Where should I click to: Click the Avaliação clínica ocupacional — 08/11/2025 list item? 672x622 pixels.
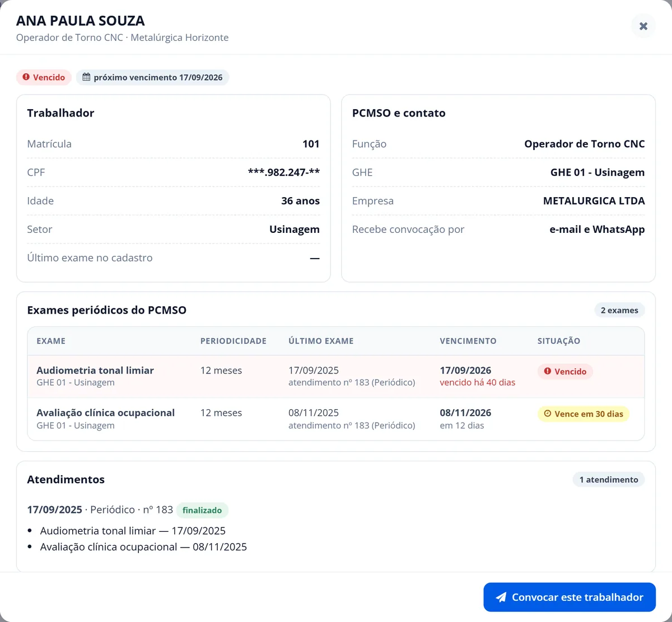pos(143,547)
